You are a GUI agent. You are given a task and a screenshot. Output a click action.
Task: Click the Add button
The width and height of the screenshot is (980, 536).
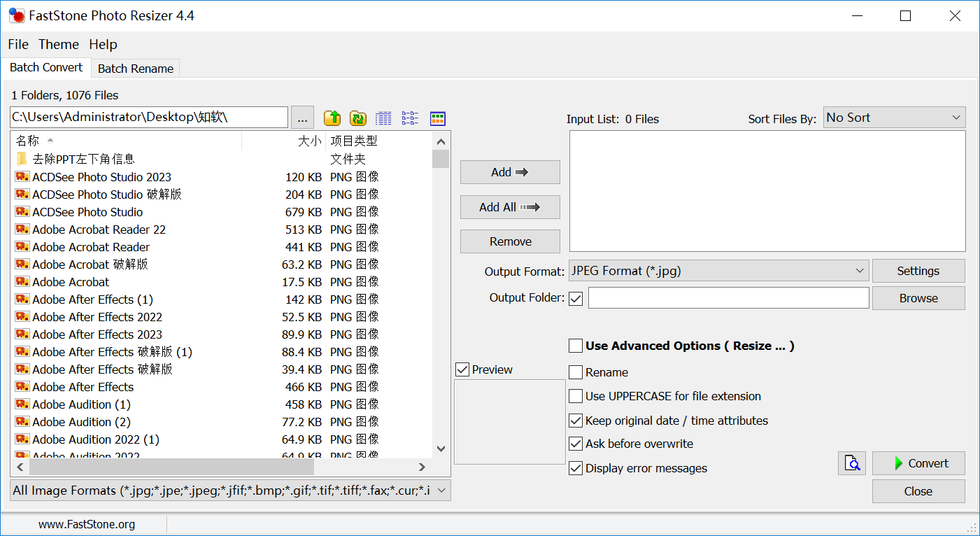click(x=510, y=172)
